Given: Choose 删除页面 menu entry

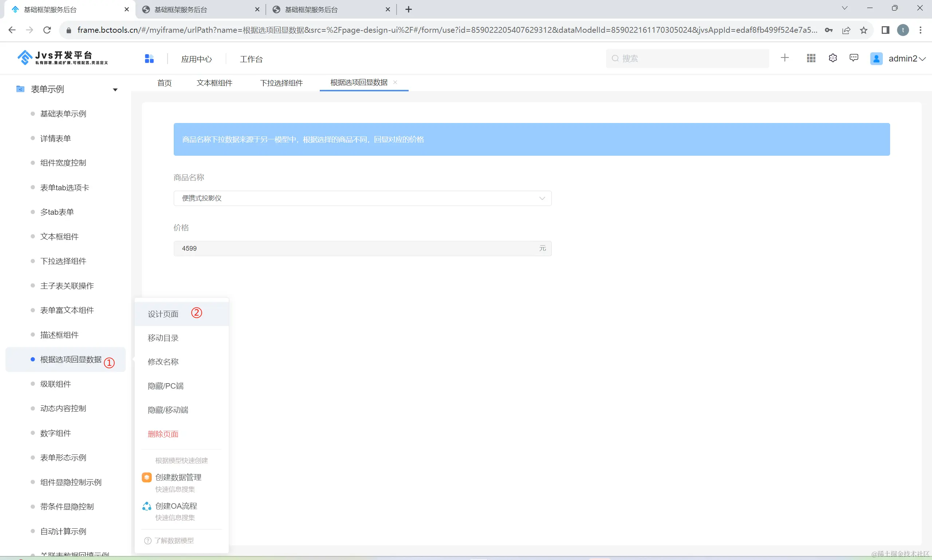Looking at the screenshot, I should 163,434.
